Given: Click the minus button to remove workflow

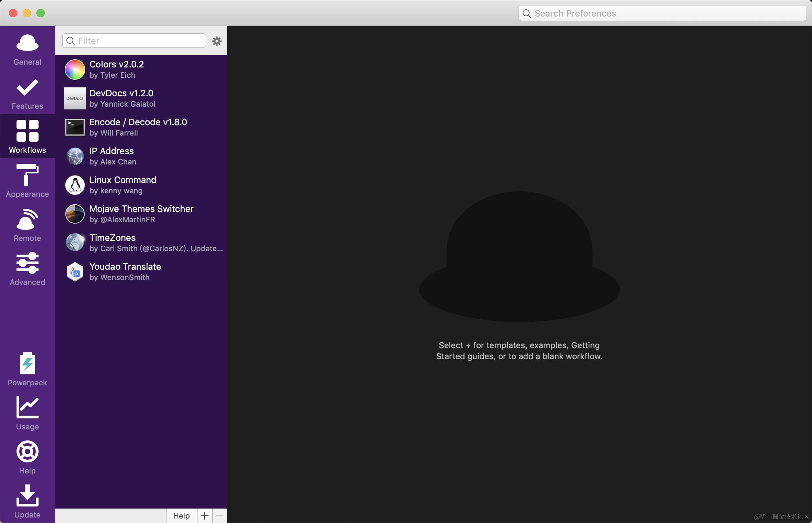Looking at the screenshot, I should [220, 515].
